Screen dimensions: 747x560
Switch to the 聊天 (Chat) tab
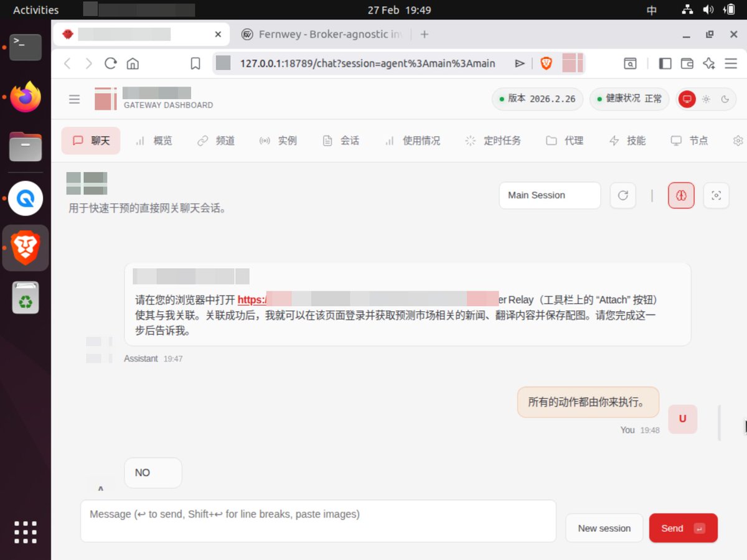click(90, 141)
